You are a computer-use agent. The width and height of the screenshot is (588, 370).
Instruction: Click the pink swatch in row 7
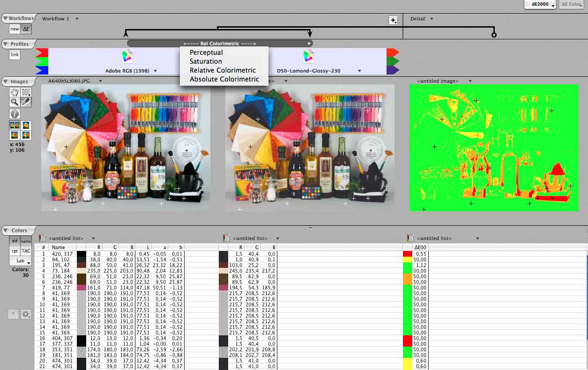point(81,288)
